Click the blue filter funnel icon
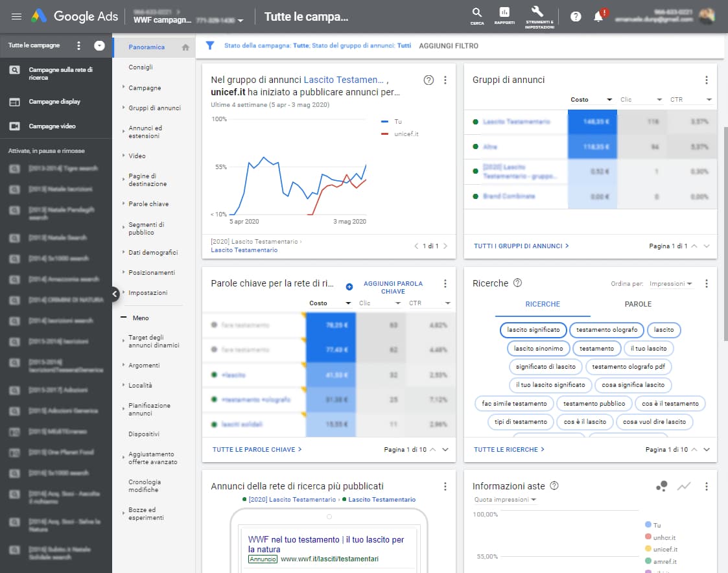This screenshot has width=728, height=573. tap(210, 45)
